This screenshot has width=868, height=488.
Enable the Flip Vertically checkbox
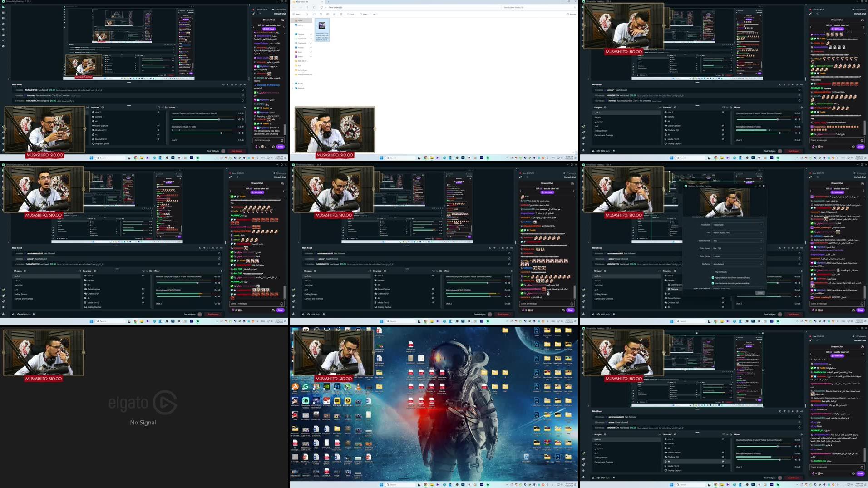(x=713, y=272)
